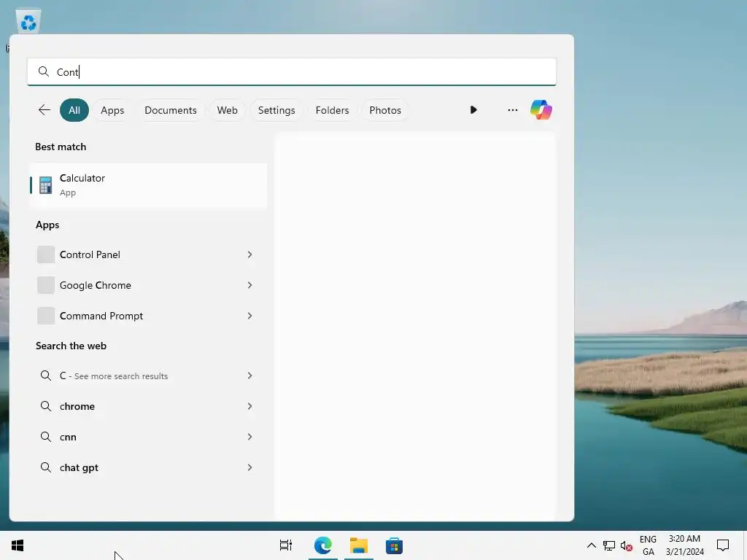Switch to the Photos filter tab
Image resolution: width=747 pixels, height=560 pixels.
[x=385, y=110]
